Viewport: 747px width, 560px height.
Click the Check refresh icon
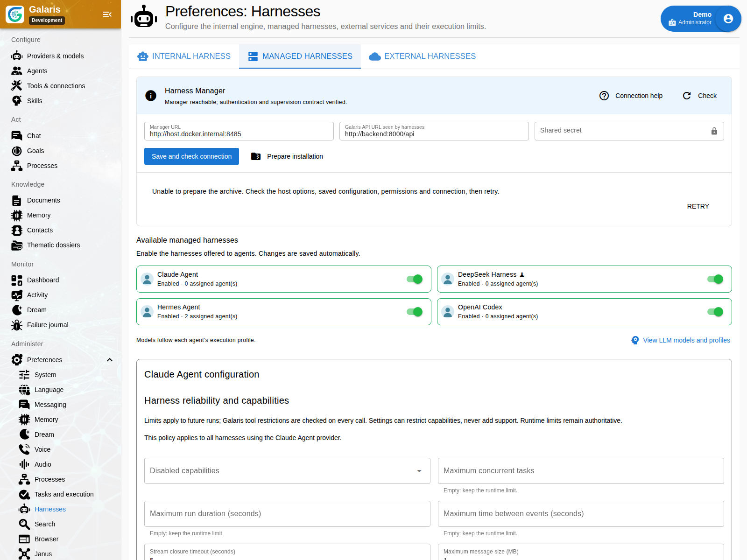[x=687, y=96]
